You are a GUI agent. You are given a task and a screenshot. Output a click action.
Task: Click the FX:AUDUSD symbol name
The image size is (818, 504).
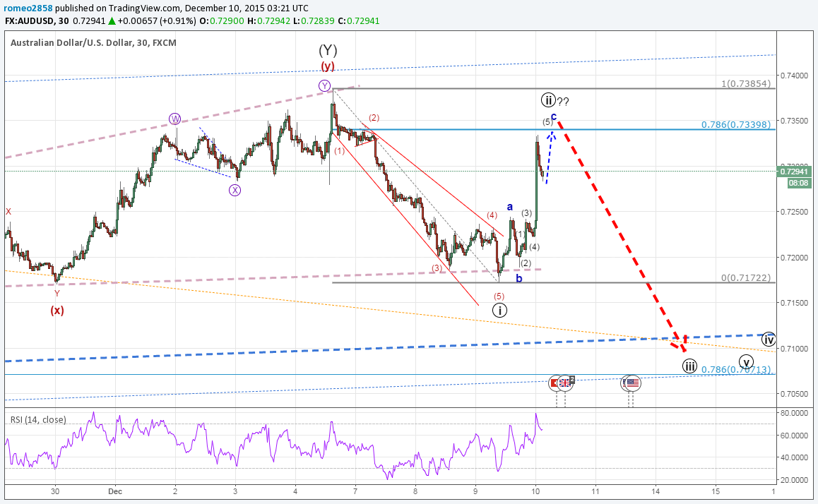29,21
